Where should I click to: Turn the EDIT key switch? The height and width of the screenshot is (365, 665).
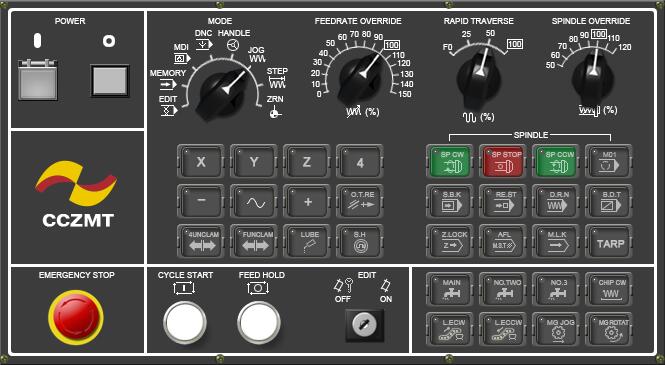(x=365, y=325)
